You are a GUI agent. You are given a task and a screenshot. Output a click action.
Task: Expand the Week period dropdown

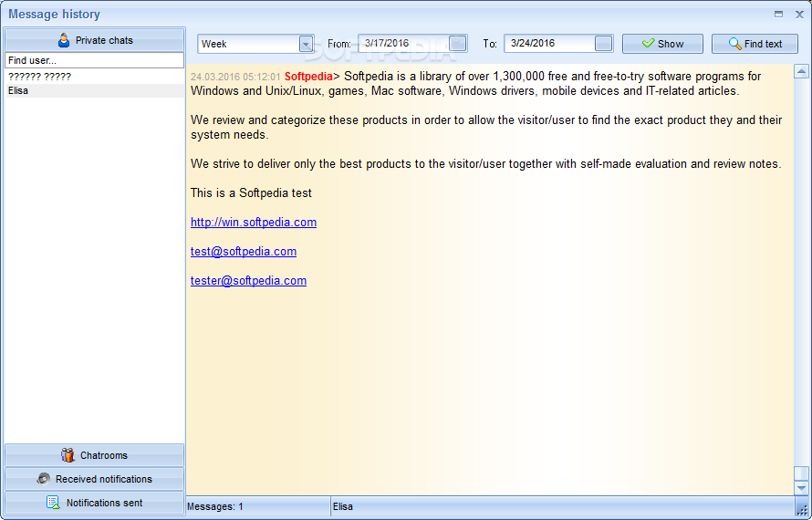coord(306,44)
